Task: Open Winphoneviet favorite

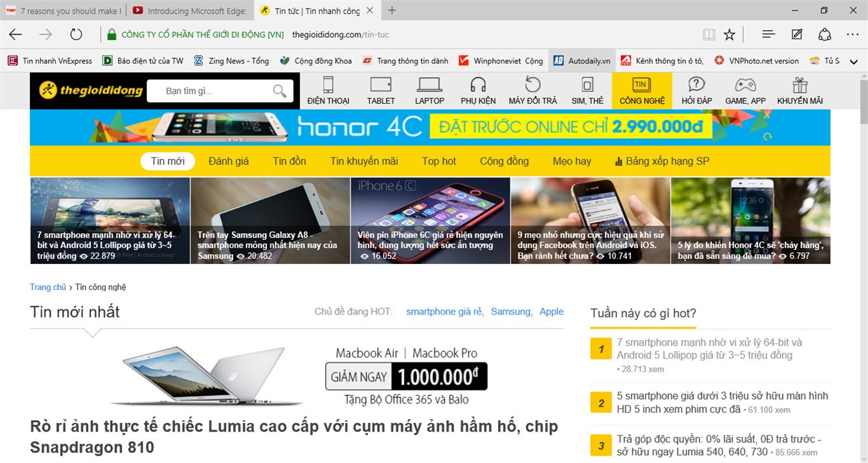Action: click(501, 61)
